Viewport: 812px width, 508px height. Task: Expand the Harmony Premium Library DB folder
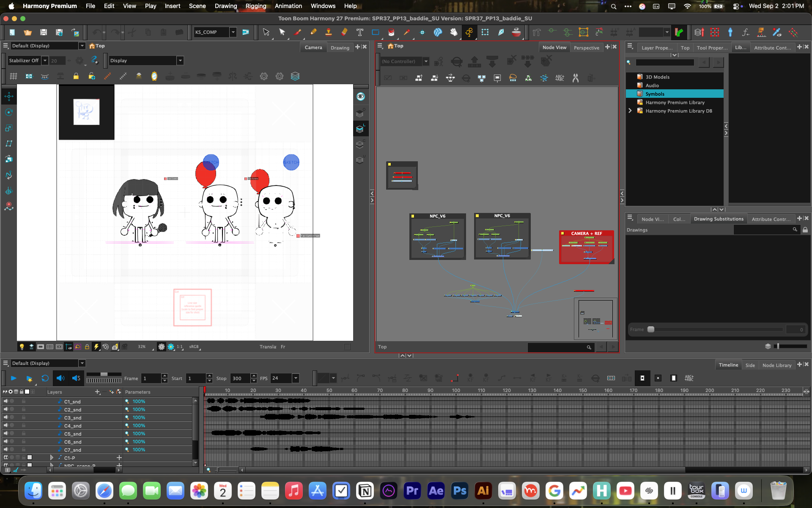coord(630,111)
